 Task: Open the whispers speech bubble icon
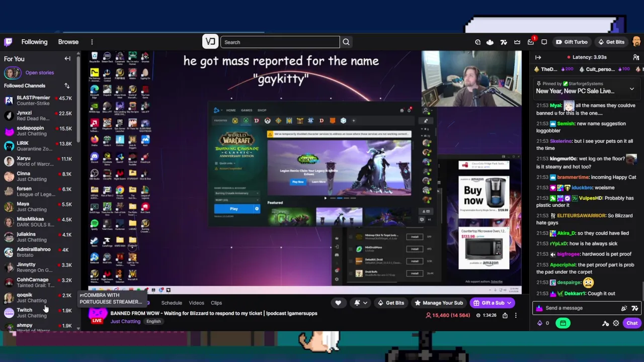click(x=544, y=42)
